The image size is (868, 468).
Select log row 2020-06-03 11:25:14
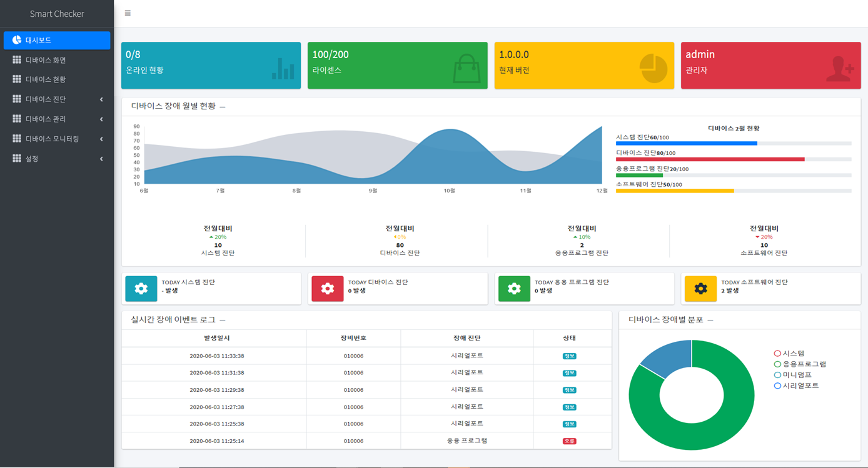click(366, 441)
